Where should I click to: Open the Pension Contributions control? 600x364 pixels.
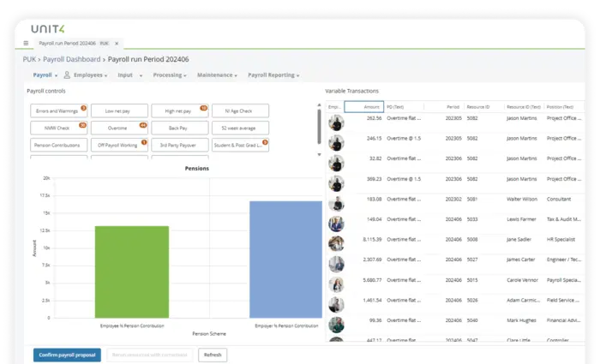pyautogui.click(x=58, y=146)
